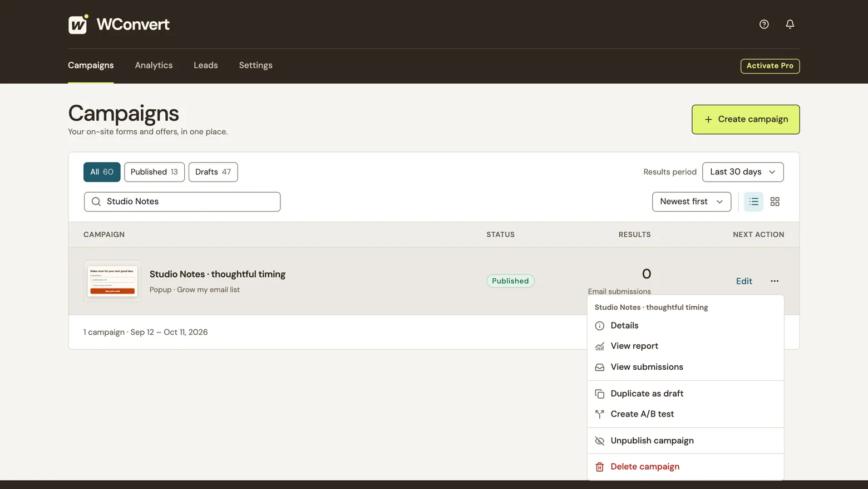Open Studio Notes · thoughtful timing title
The width and height of the screenshot is (868, 489).
(x=218, y=274)
